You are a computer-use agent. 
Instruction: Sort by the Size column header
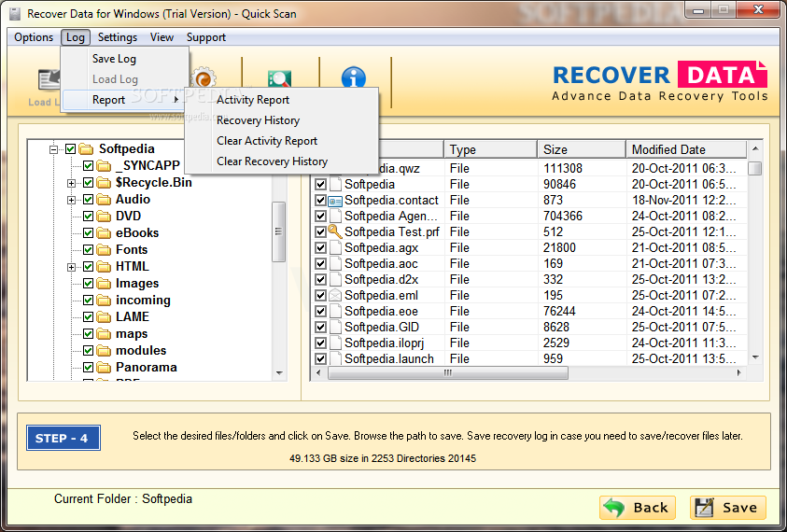pyautogui.click(x=582, y=149)
